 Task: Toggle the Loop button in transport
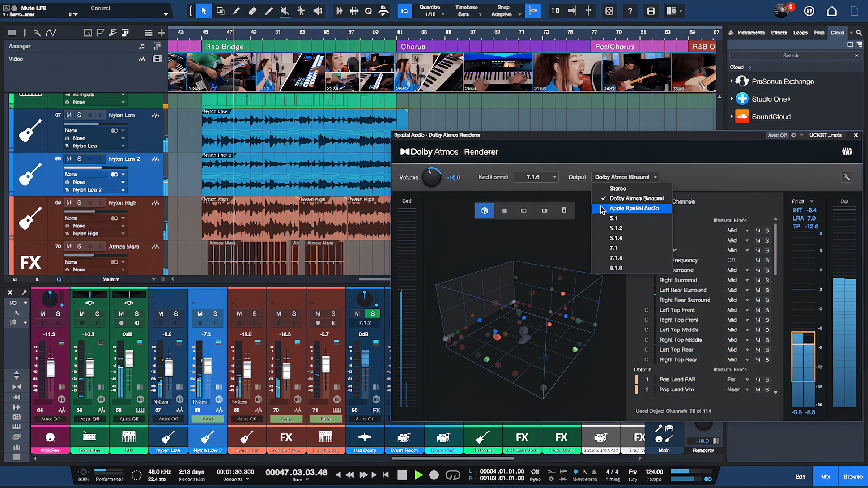click(452, 475)
